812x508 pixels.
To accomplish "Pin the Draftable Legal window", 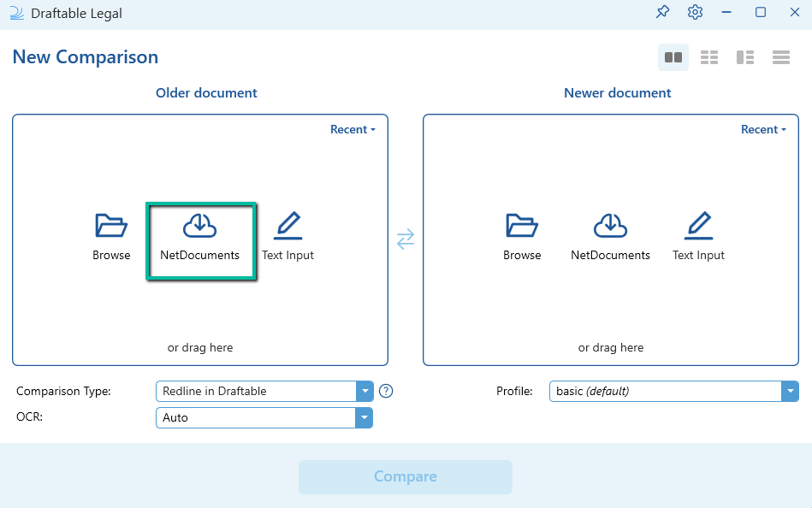I will [662, 12].
